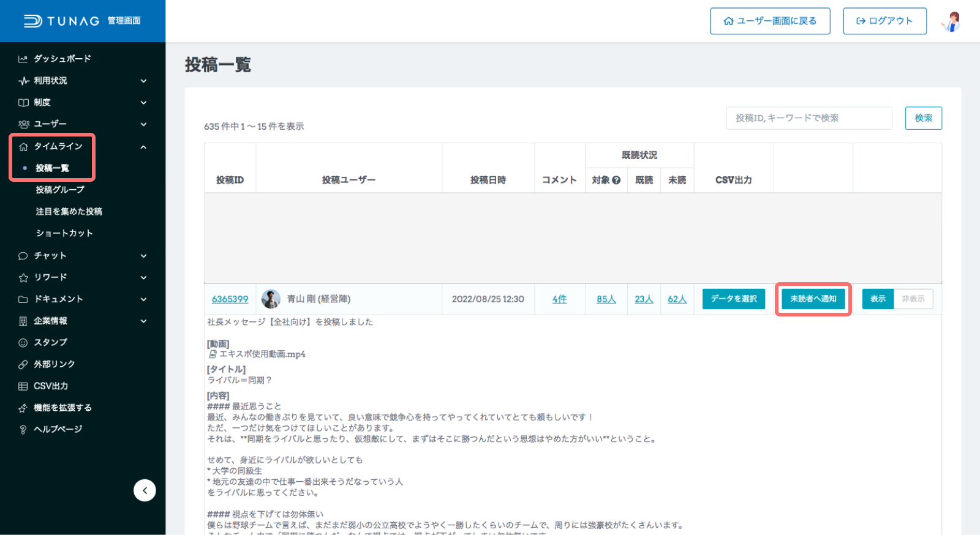Expand the 企業情報 menu chevron
Viewport: 980px width, 535px height.
[143, 321]
